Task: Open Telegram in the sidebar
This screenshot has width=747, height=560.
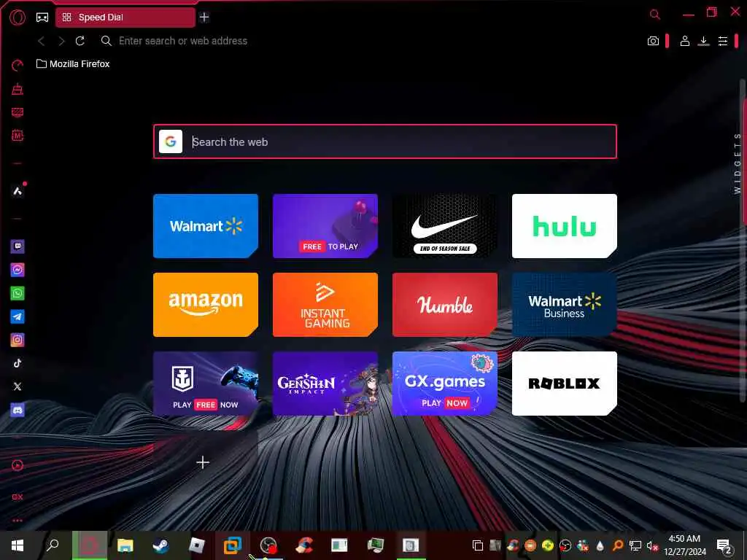Action: pos(18,316)
